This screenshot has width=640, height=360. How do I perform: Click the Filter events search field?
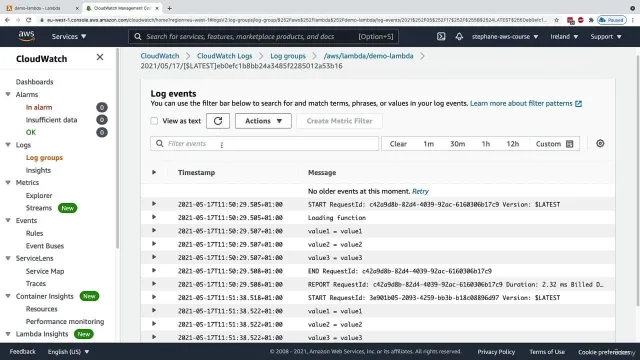tap(264, 143)
